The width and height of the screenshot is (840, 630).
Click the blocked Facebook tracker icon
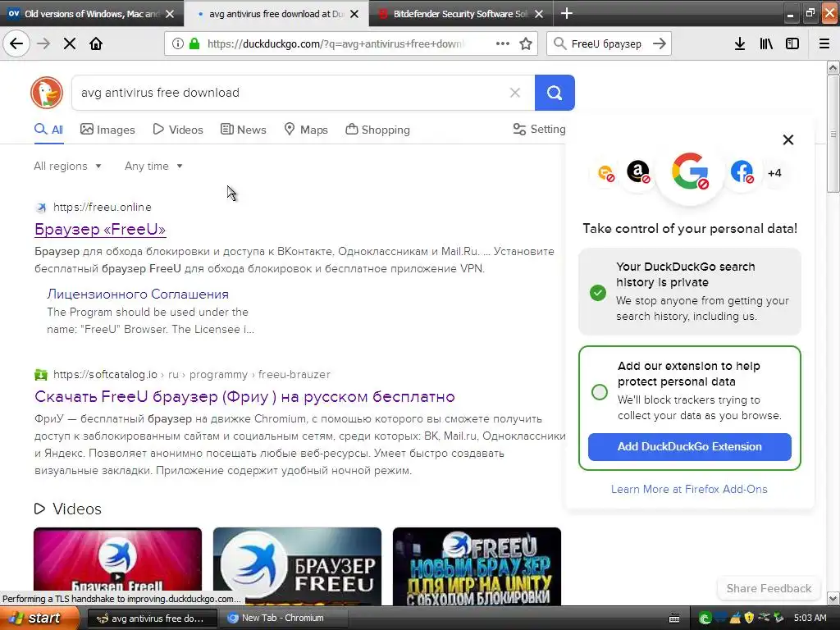click(742, 172)
